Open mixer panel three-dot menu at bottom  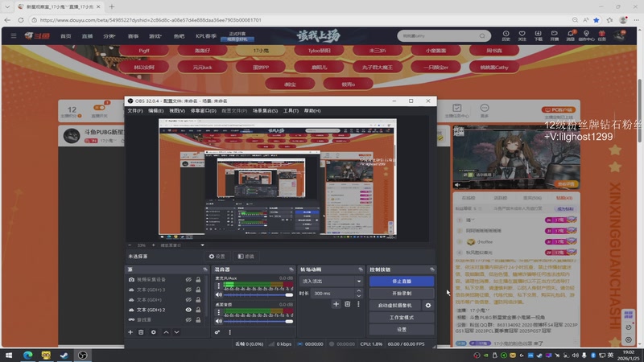pyautogui.click(x=229, y=332)
